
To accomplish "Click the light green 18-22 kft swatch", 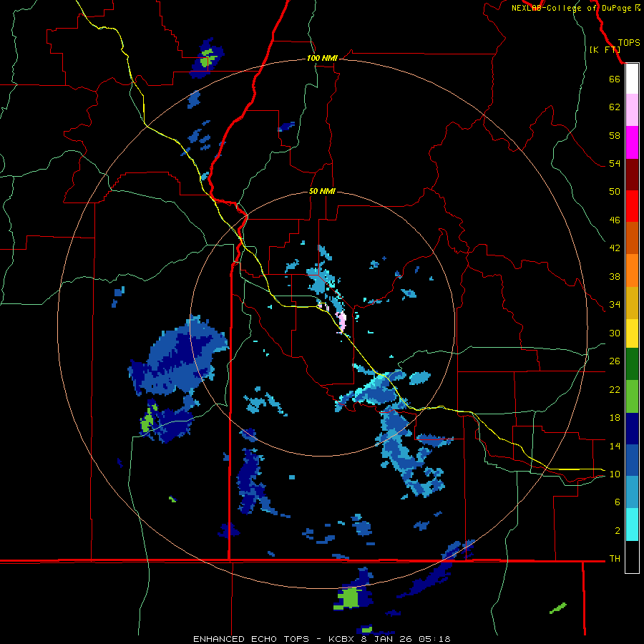I will coord(632,396).
